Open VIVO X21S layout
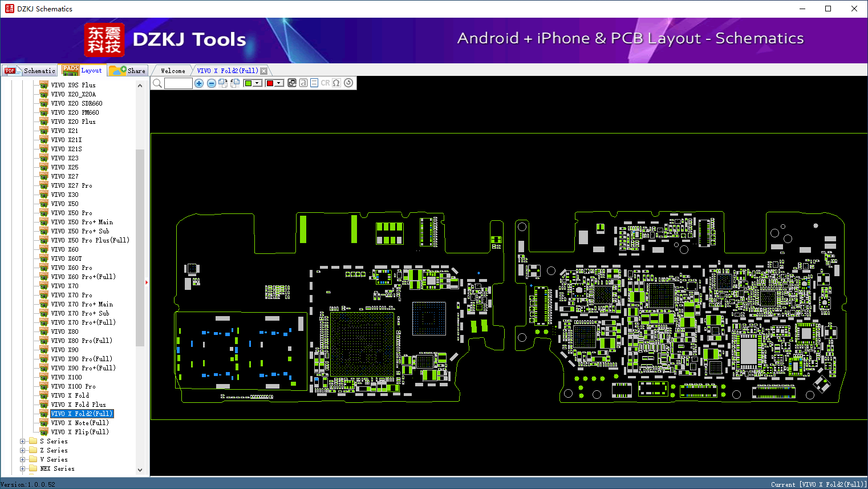 coord(67,149)
